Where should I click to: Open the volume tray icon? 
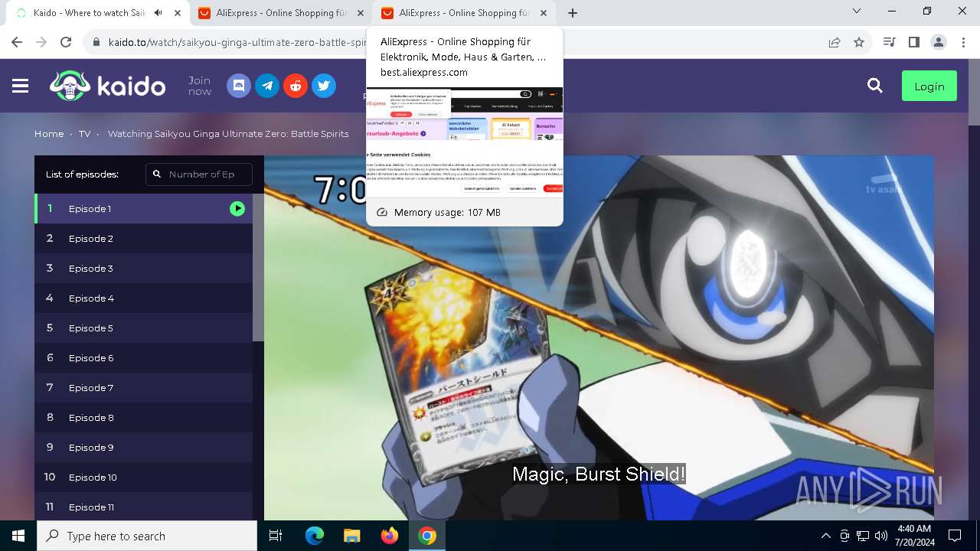coord(881,536)
